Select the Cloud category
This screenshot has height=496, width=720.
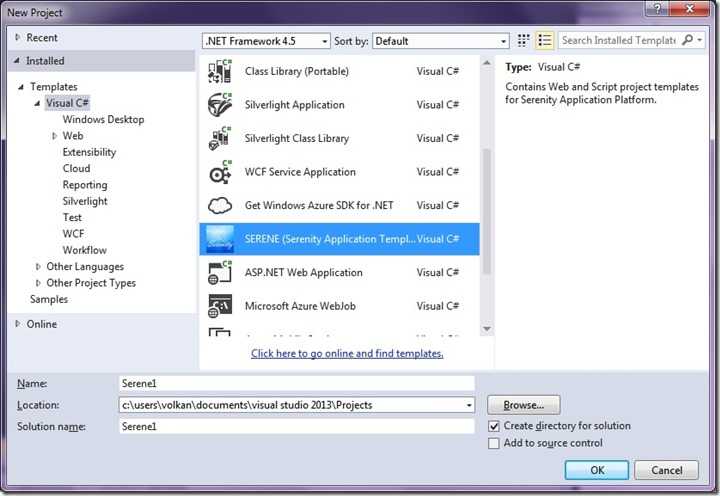(x=76, y=169)
